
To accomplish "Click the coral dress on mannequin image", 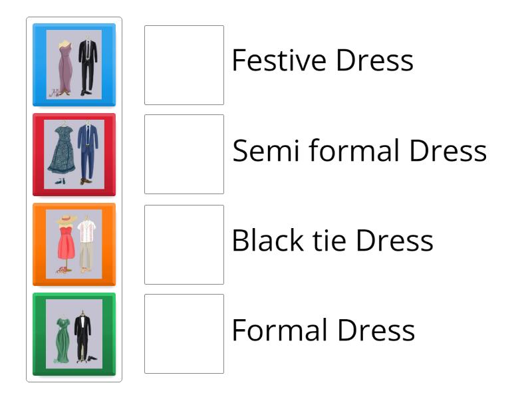I will coord(63,243).
